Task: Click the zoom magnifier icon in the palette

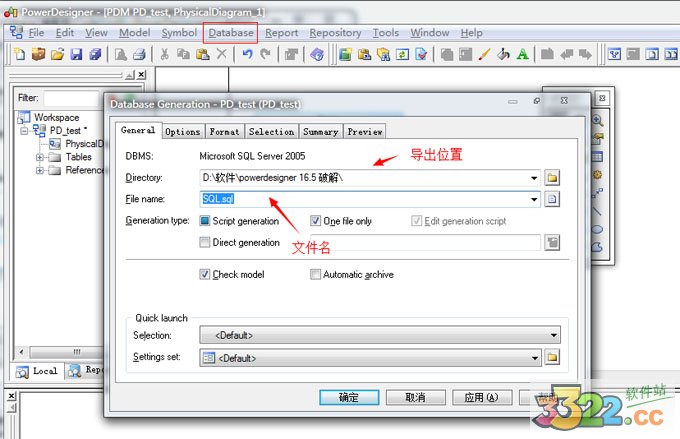Action: pos(598,121)
